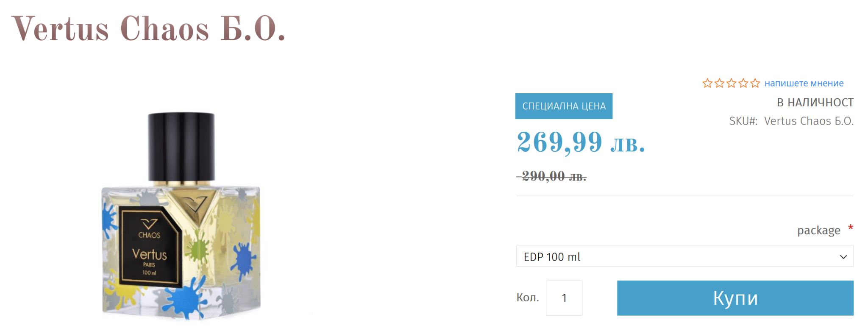The height and width of the screenshot is (331, 868).
Task: Click the 'Vertus Chaos Б.О.' page title
Action: (148, 29)
